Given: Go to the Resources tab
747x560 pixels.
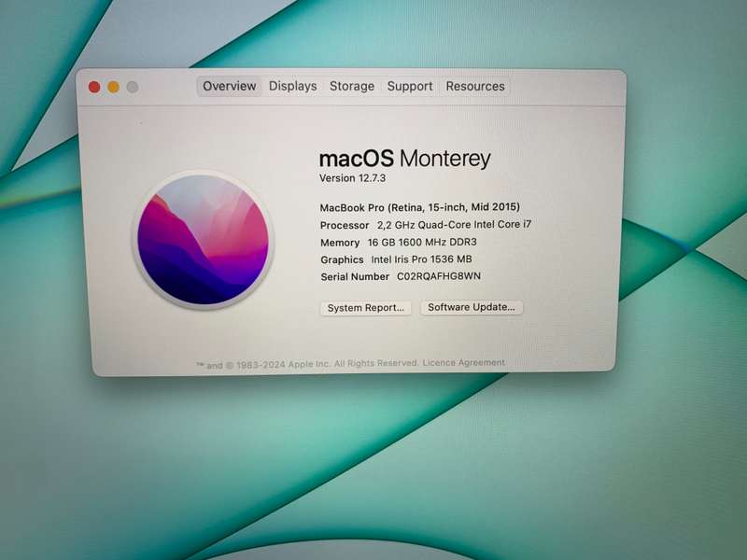Looking at the screenshot, I should pos(475,86).
